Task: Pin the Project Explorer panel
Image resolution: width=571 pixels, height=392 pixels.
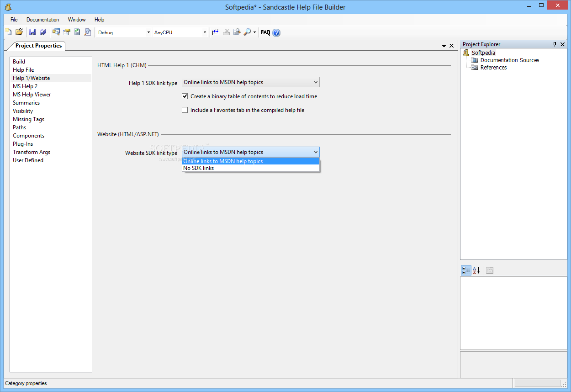Action: (x=555, y=44)
